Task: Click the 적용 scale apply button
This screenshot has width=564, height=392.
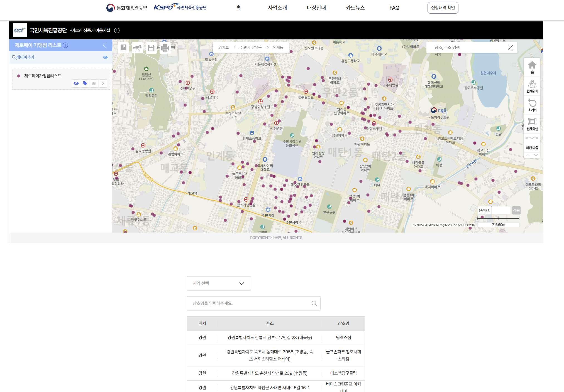Action: point(516,210)
